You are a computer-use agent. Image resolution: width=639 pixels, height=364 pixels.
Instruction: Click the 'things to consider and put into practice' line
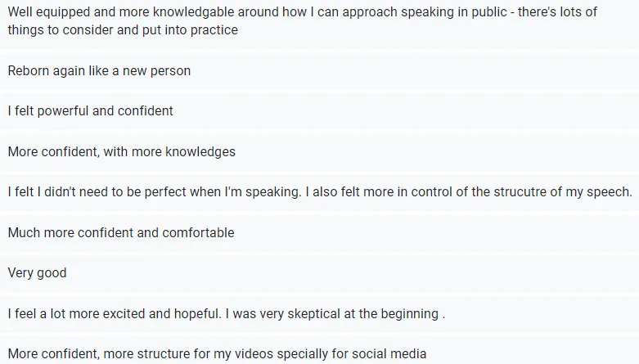tap(123, 29)
